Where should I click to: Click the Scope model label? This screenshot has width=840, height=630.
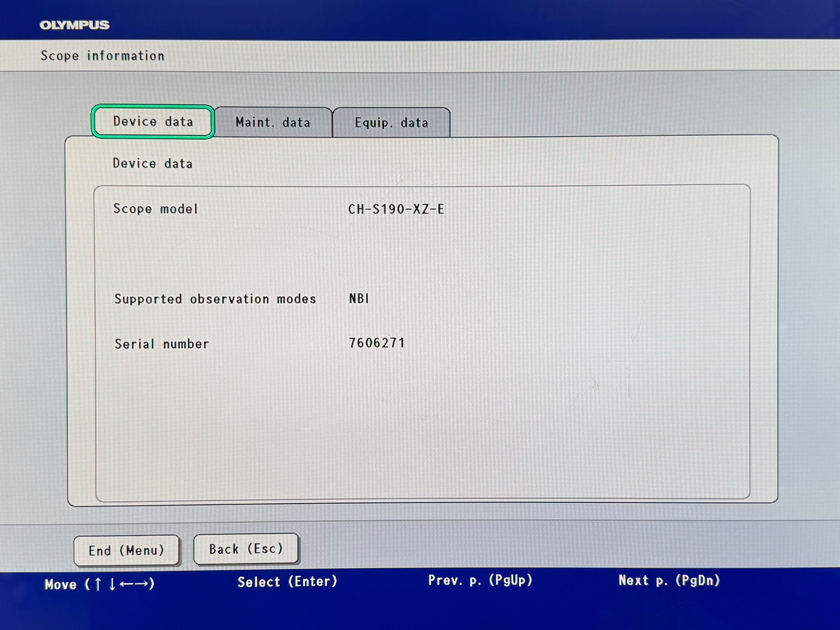[155, 209]
